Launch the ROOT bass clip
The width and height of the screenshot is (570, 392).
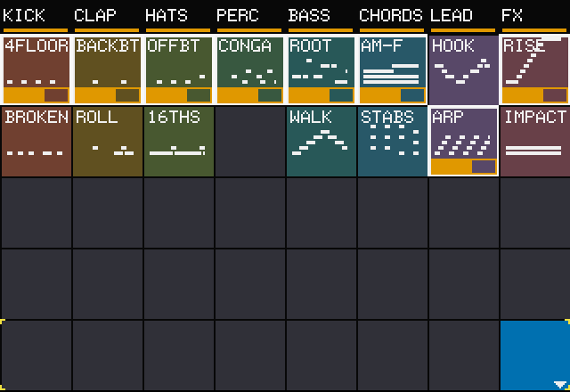click(321, 69)
